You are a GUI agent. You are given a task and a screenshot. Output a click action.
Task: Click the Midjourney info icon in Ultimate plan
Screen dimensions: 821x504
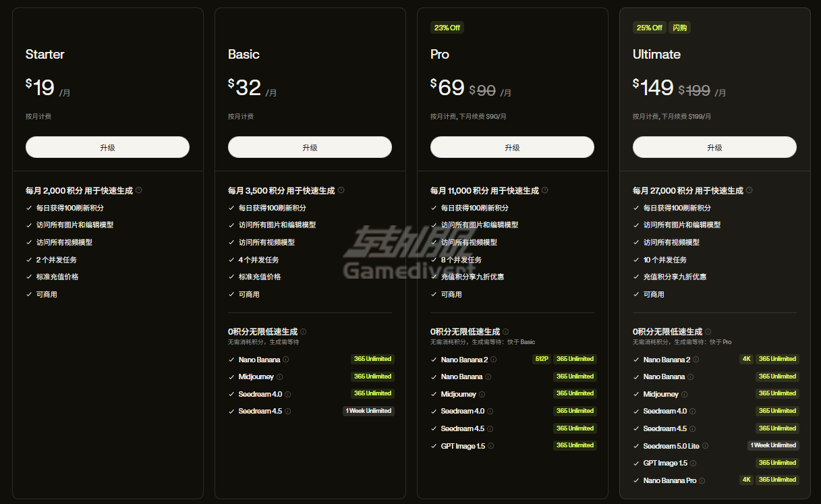[685, 394]
